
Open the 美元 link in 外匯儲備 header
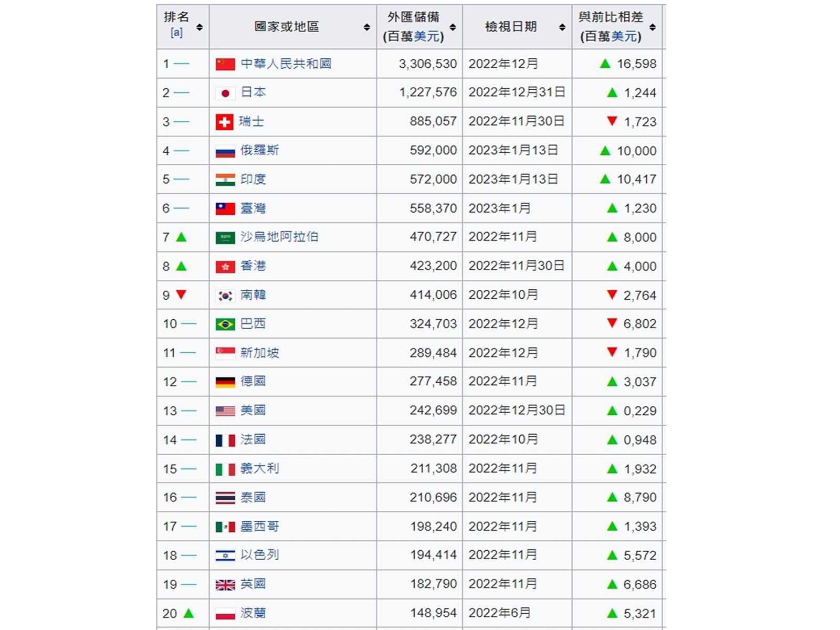(x=426, y=36)
